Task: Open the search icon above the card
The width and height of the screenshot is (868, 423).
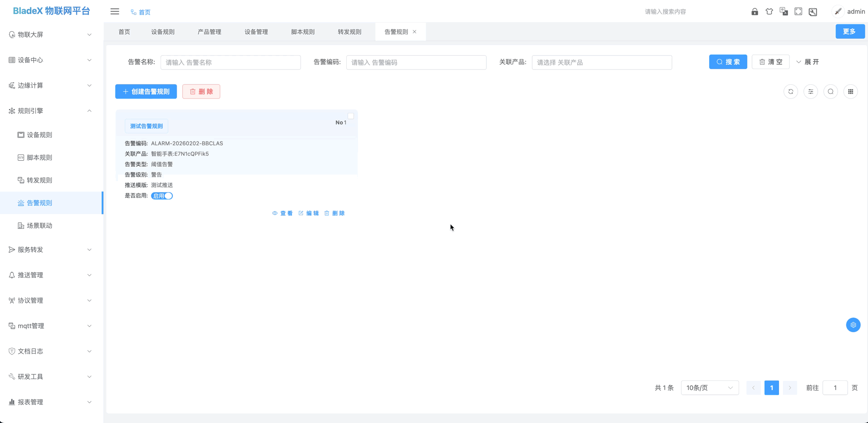Action: click(x=831, y=92)
